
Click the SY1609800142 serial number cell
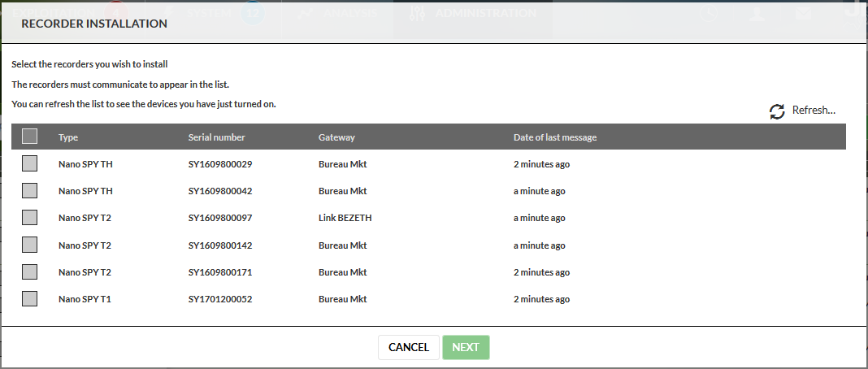tap(219, 245)
